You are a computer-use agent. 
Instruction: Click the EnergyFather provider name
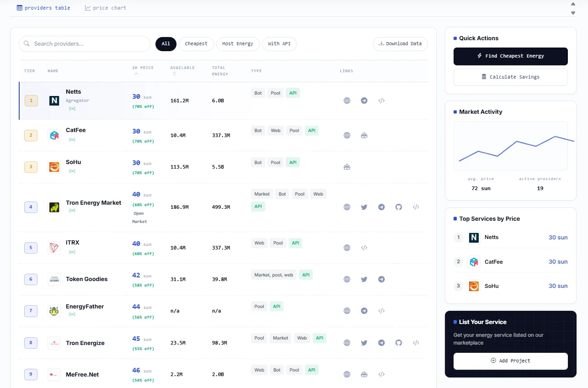coord(85,307)
